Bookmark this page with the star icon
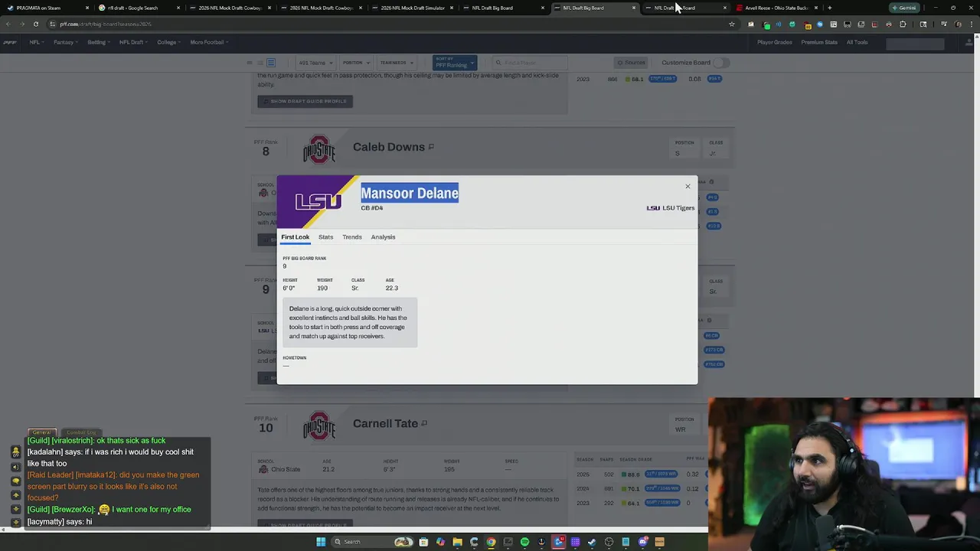Image resolution: width=980 pixels, height=551 pixels. coord(731,24)
